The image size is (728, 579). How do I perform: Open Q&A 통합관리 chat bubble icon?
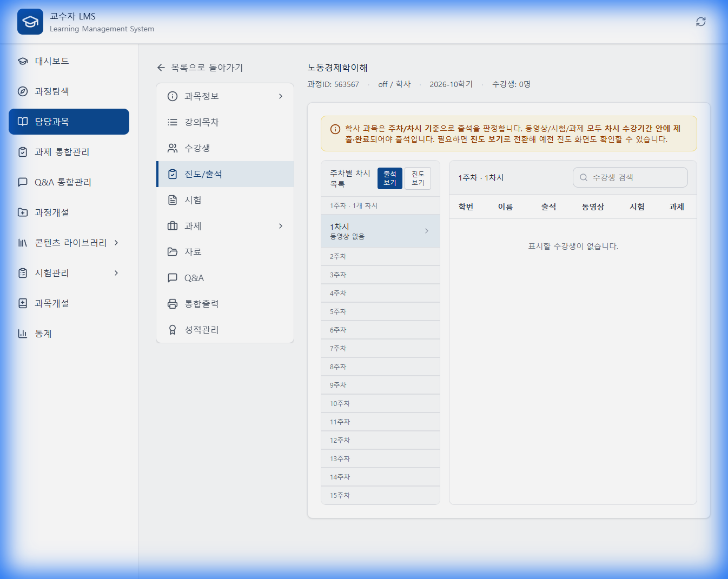coord(22,182)
